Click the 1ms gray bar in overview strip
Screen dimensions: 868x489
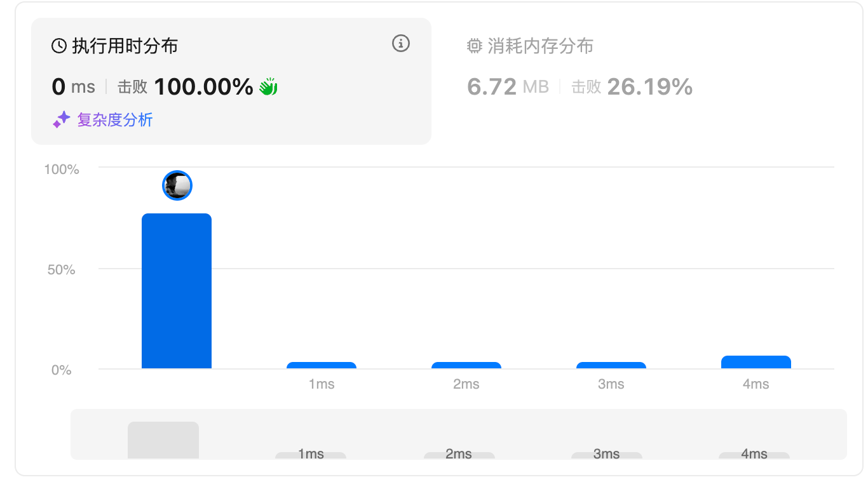(x=311, y=455)
